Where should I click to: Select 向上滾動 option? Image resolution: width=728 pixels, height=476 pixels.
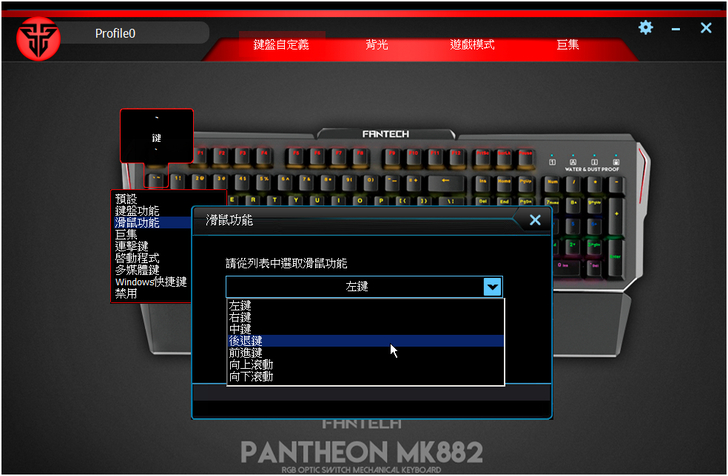[251, 365]
